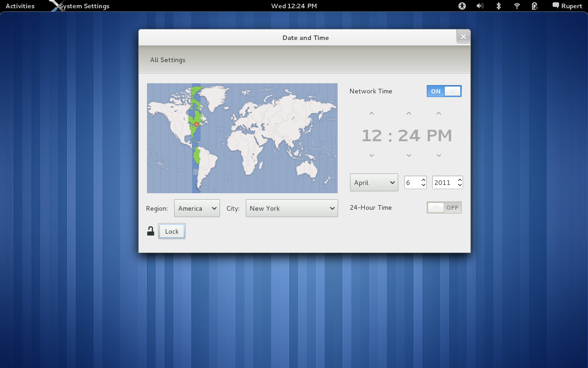
Task: Open the volume control icon
Action: coord(480,6)
